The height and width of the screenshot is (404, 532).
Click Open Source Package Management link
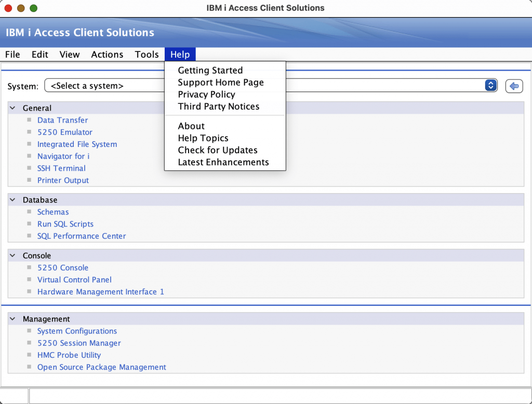[101, 367]
